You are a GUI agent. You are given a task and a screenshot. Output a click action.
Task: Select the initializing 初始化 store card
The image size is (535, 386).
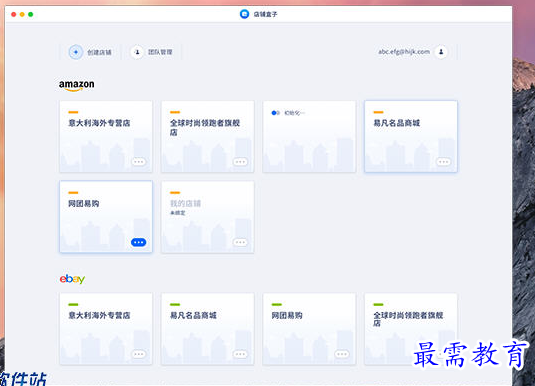pyautogui.click(x=309, y=137)
